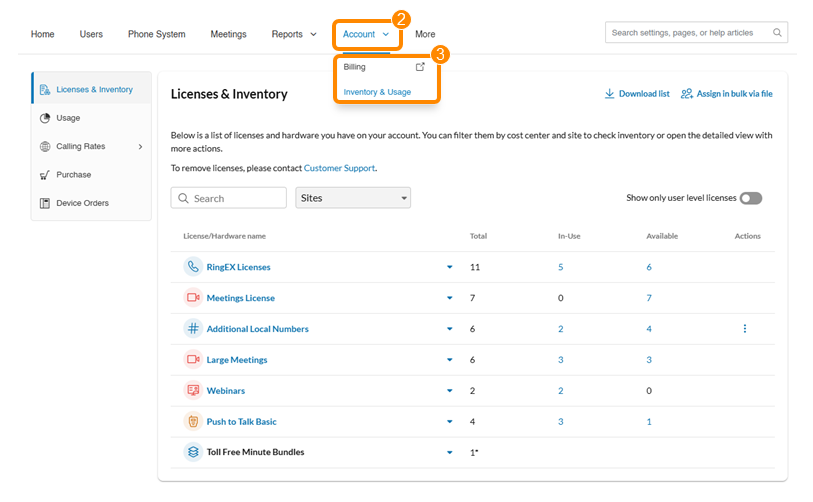This screenshot has width=813, height=502.
Task: Click Assign in bulk via file
Action: 727,94
